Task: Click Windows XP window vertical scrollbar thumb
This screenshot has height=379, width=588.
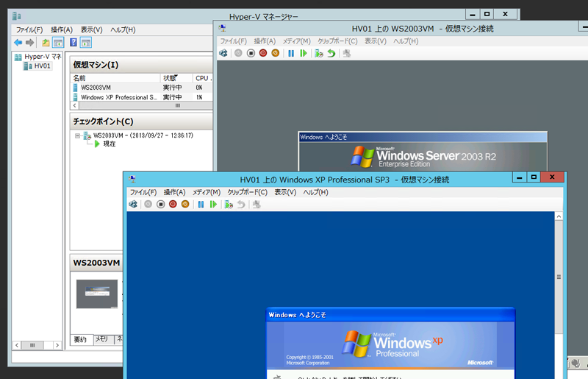Action: tap(559, 277)
